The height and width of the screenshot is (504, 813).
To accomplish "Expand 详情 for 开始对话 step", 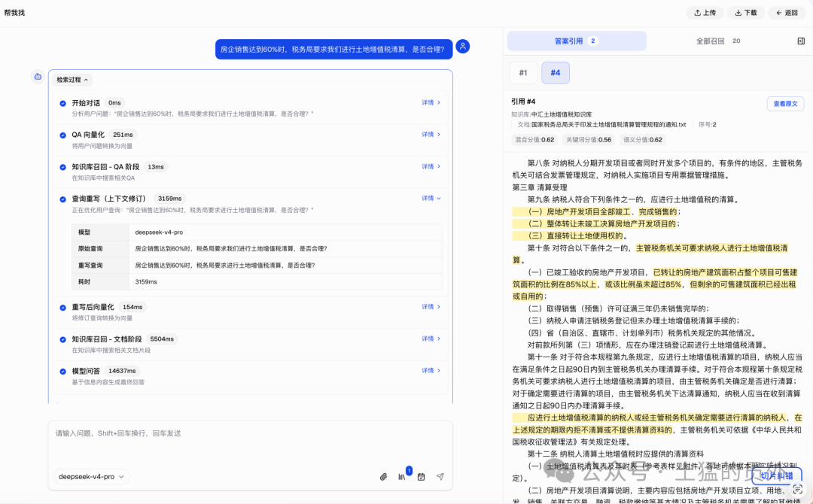I will pyautogui.click(x=431, y=102).
